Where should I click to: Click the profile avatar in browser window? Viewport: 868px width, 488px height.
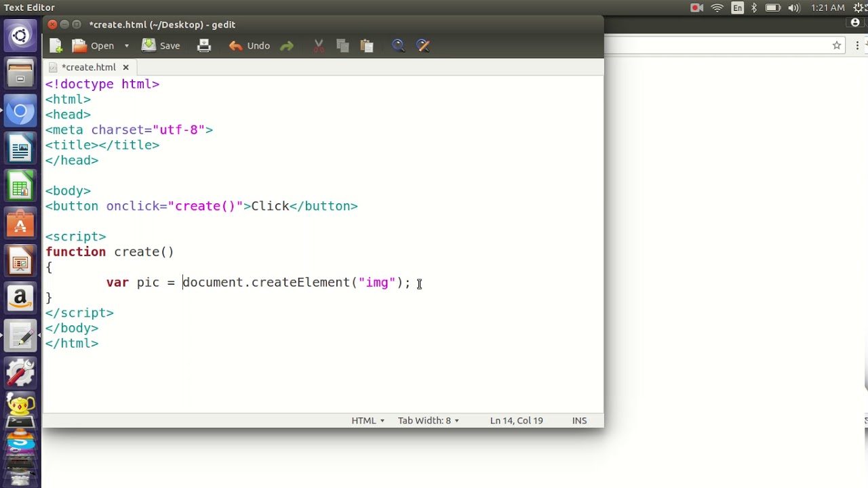856,23
